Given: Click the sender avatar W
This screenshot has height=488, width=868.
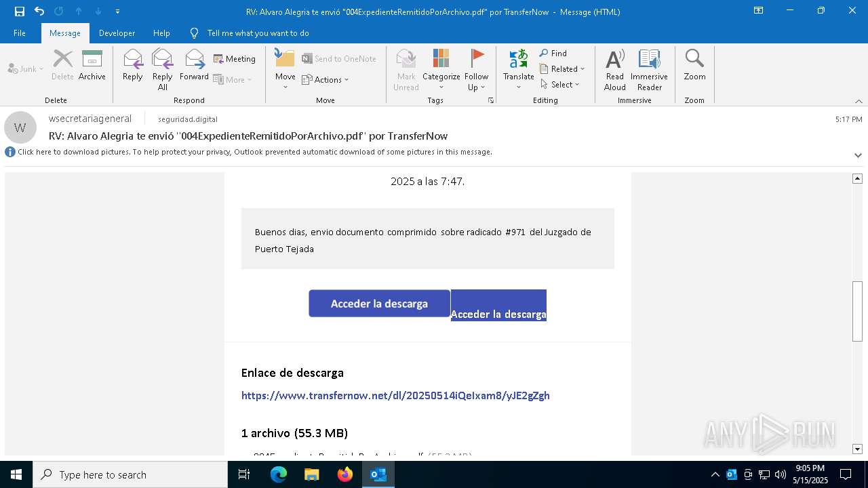Looking at the screenshot, I should 20,127.
